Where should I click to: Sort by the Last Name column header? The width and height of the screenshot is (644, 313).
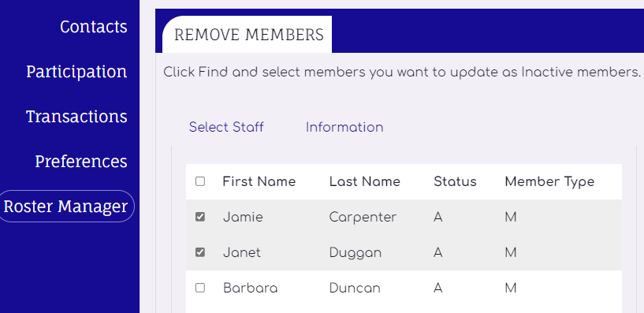tap(365, 181)
